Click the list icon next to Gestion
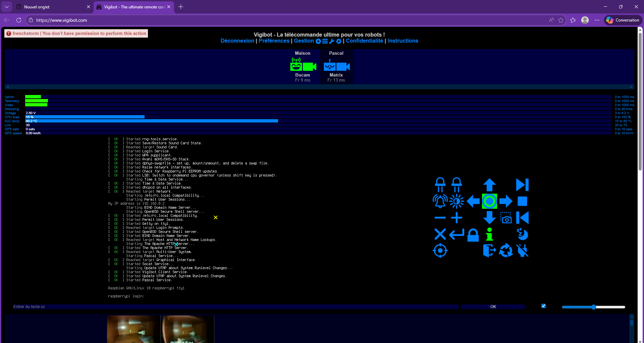The height and width of the screenshot is (343, 644). 325,41
